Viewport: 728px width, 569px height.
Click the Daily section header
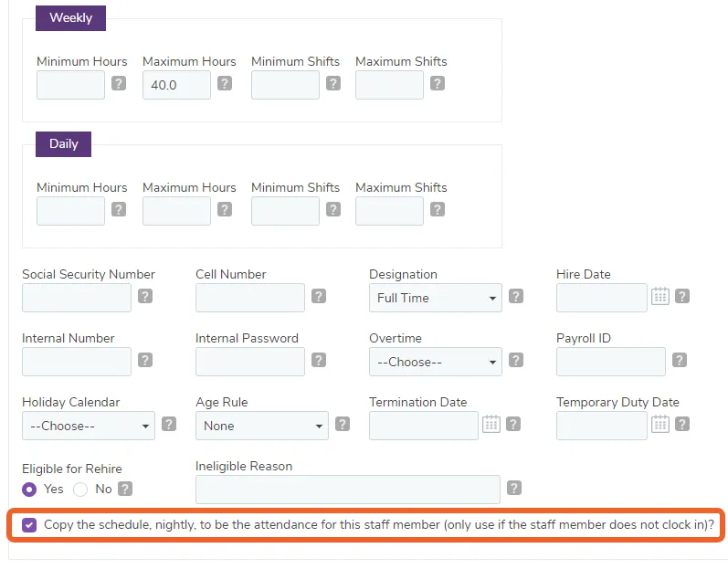(x=64, y=144)
